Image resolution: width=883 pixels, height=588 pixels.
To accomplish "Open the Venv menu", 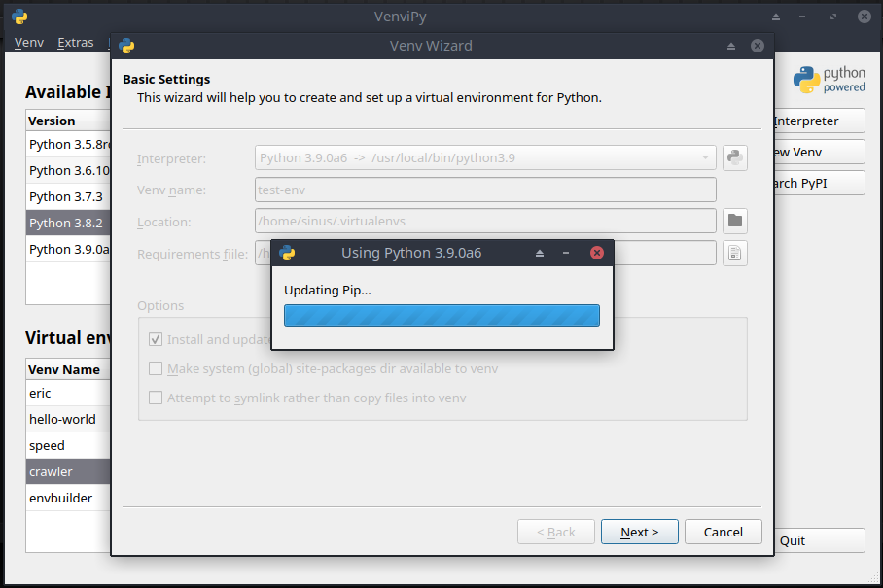I will pyautogui.click(x=29, y=43).
